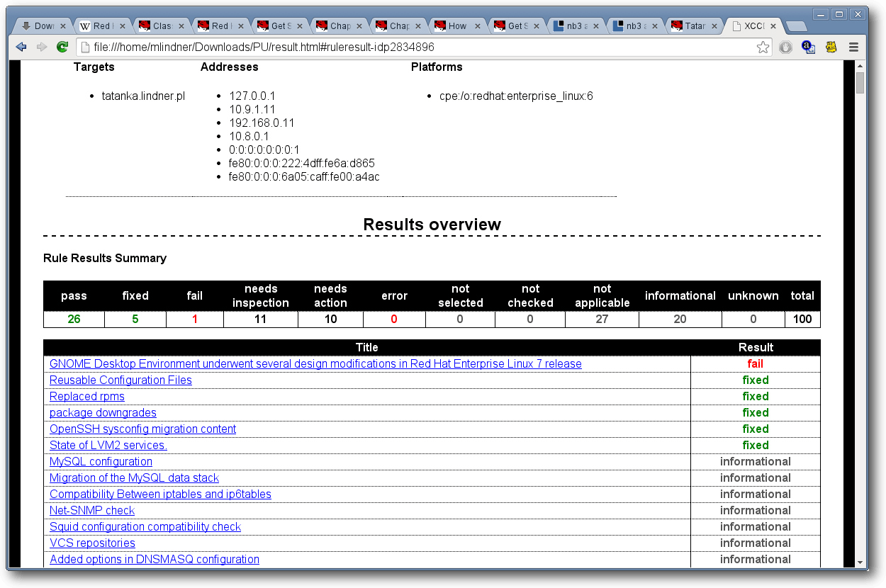Image resolution: width=886 pixels, height=588 pixels.
Task: Click the round grey extension icon beside the star
Action: tap(785, 47)
